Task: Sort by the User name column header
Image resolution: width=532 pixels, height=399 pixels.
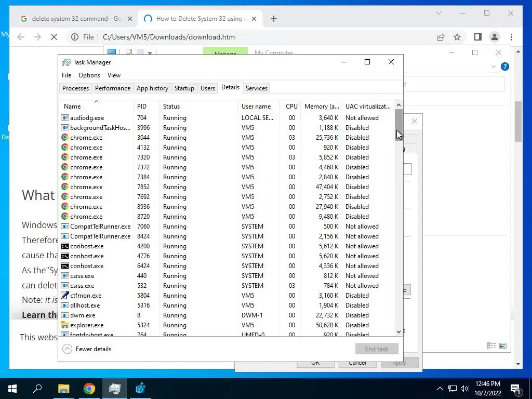Action: (259, 106)
